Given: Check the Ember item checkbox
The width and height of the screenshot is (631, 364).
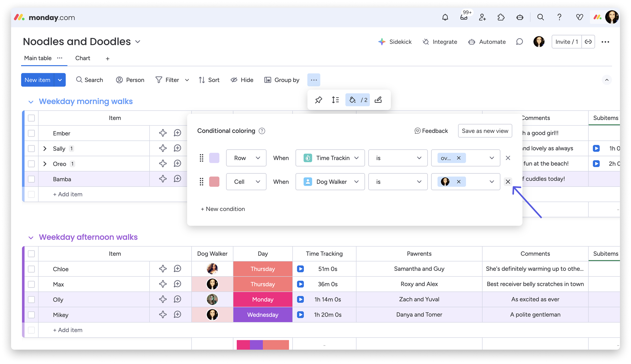Looking at the screenshot, I should pyautogui.click(x=31, y=133).
